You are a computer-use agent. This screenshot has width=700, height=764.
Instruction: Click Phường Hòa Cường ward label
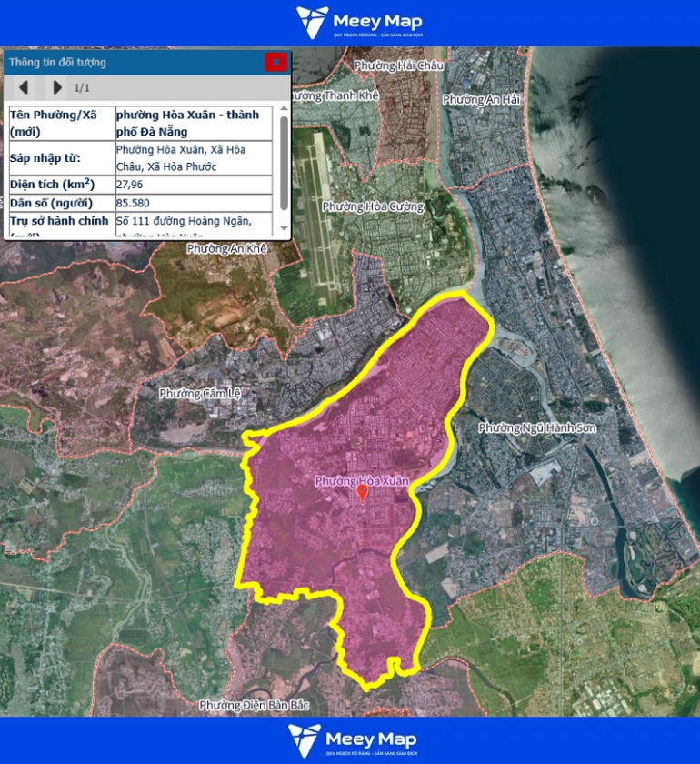click(373, 206)
